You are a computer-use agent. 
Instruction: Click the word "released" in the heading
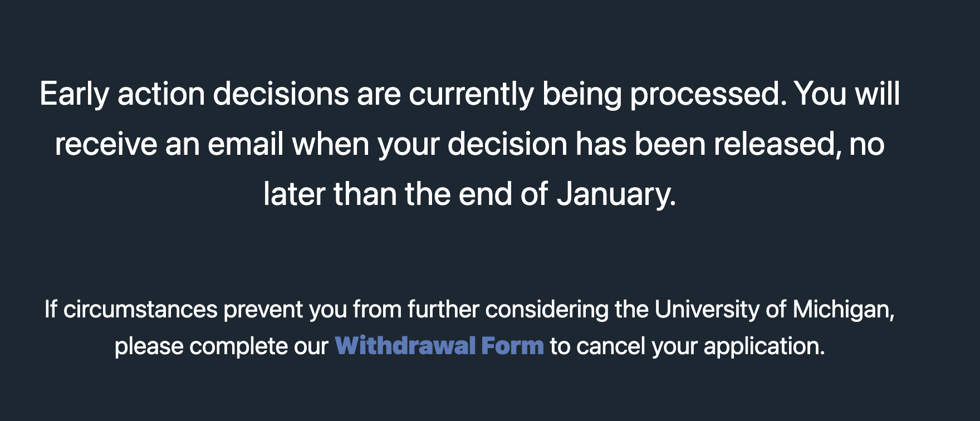pos(777,144)
